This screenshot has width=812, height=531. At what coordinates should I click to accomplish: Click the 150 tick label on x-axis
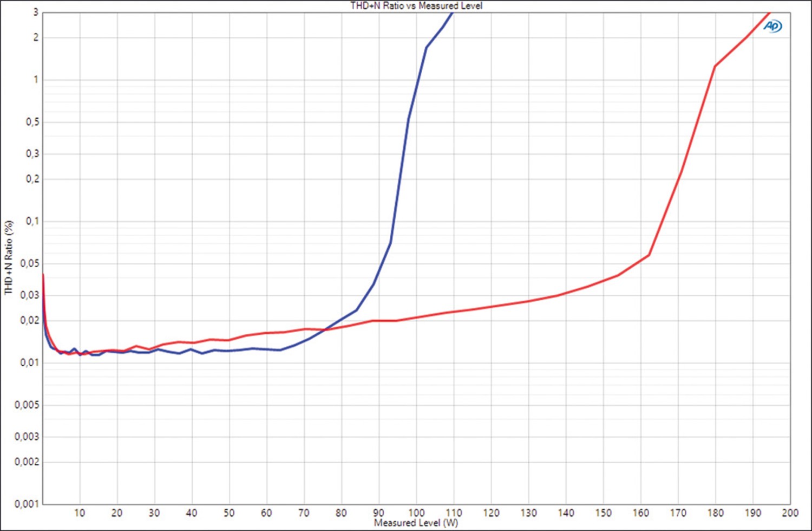click(x=603, y=513)
